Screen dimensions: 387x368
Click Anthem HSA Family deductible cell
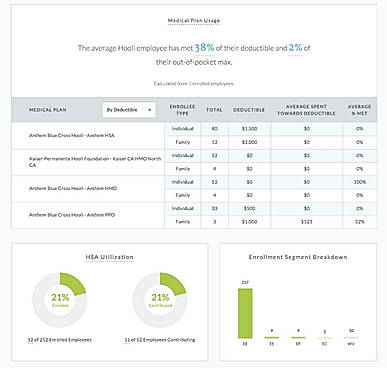[249, 142]
